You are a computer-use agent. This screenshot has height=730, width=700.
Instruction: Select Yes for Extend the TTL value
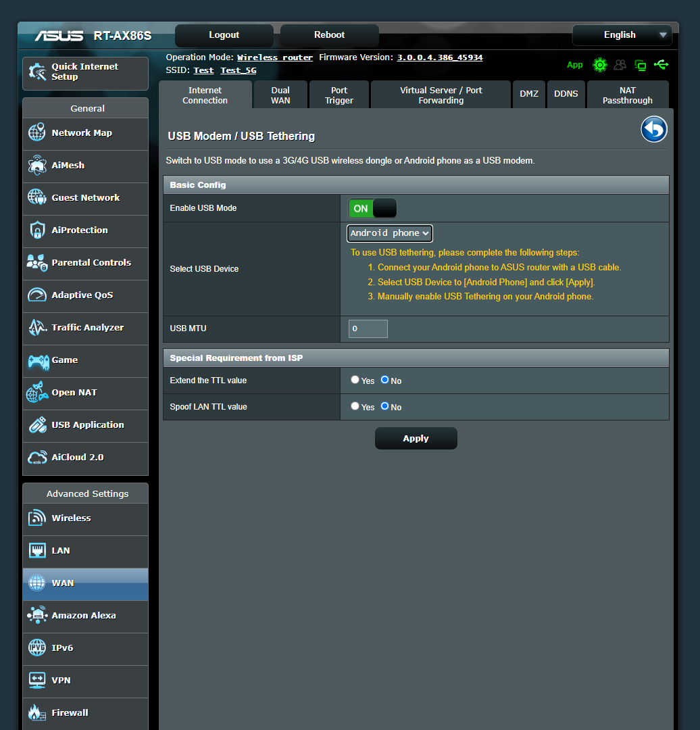[355, 380]
